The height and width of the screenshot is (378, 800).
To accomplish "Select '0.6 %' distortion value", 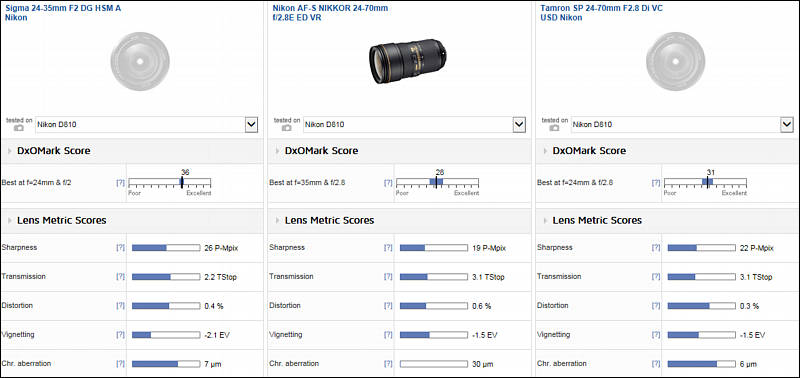I will click(x=482, y=306).
